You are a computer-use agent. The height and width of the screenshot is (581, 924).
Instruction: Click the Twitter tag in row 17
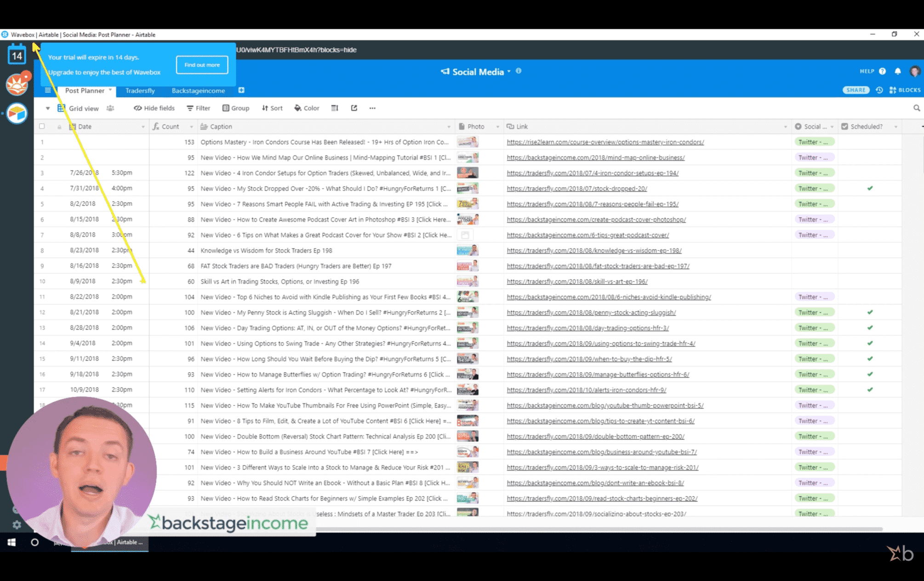815,390
